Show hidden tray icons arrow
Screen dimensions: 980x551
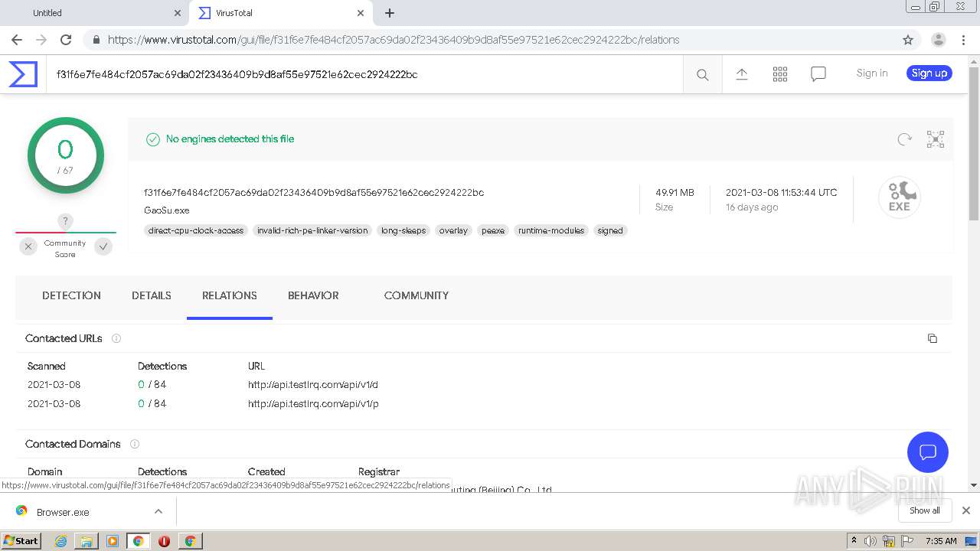[x=854, y=541]
